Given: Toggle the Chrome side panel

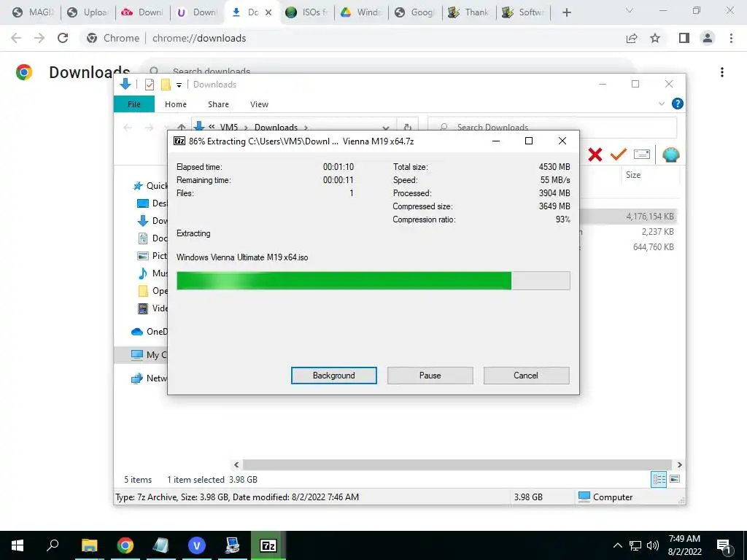Looking at the screenshot, I should point(684,38).
